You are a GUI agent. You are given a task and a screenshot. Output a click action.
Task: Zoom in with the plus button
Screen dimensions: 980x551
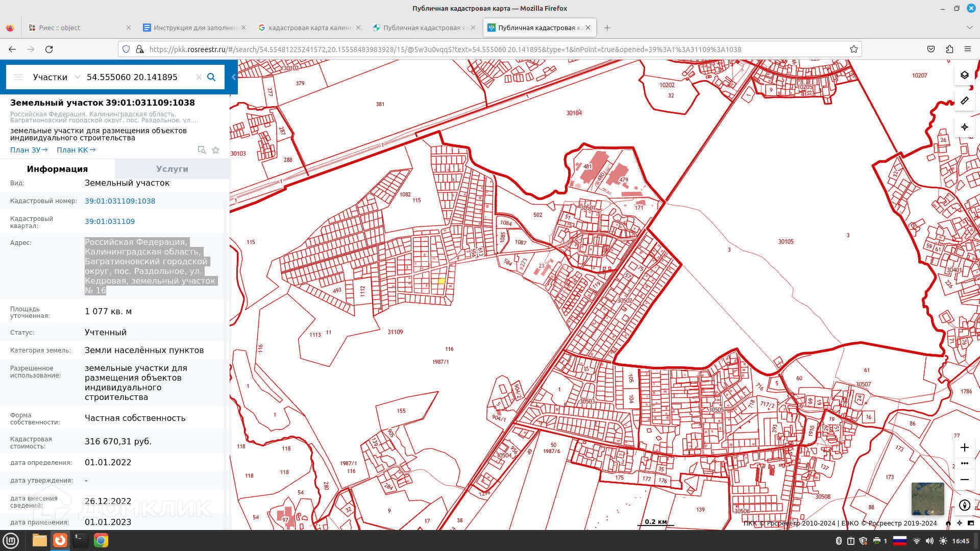964,447
